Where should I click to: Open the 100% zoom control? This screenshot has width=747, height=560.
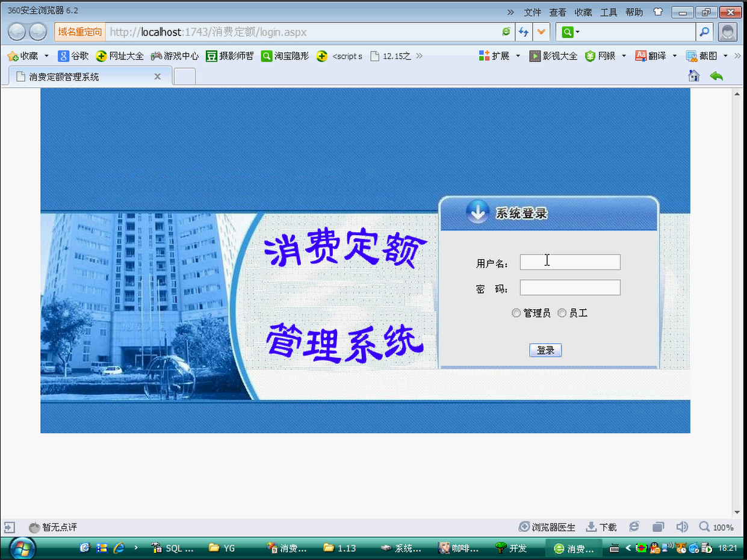pyautogui.click(x=716, y=528)
